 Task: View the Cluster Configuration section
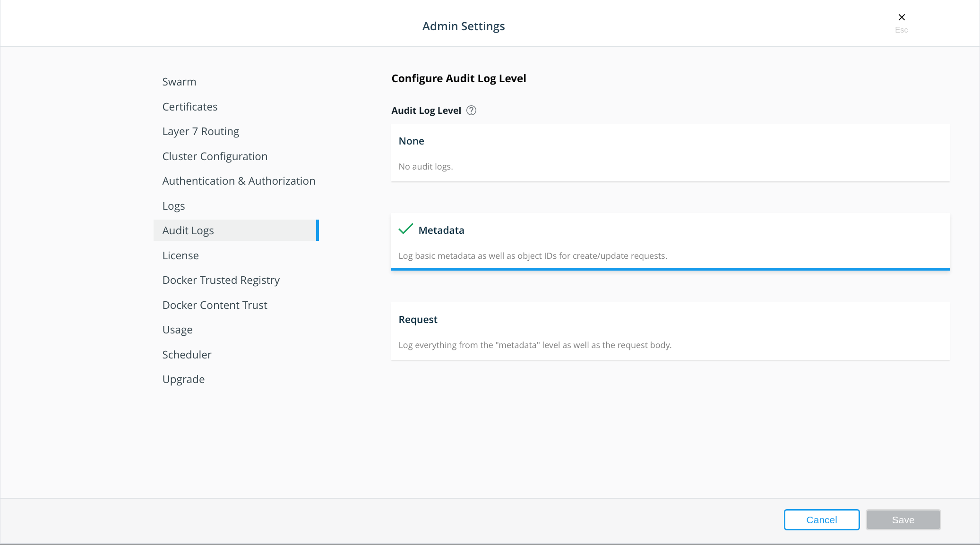[x=215, y=156]
